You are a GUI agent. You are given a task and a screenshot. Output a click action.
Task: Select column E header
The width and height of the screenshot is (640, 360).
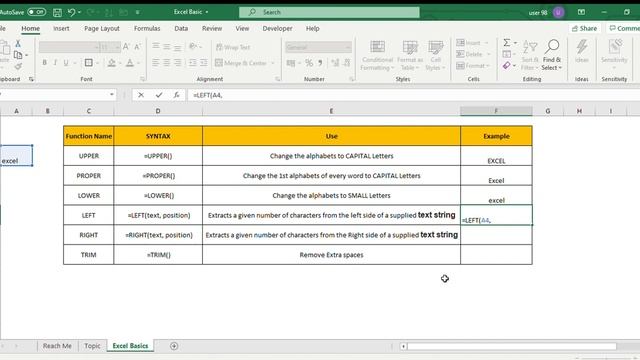coord(331,111)
